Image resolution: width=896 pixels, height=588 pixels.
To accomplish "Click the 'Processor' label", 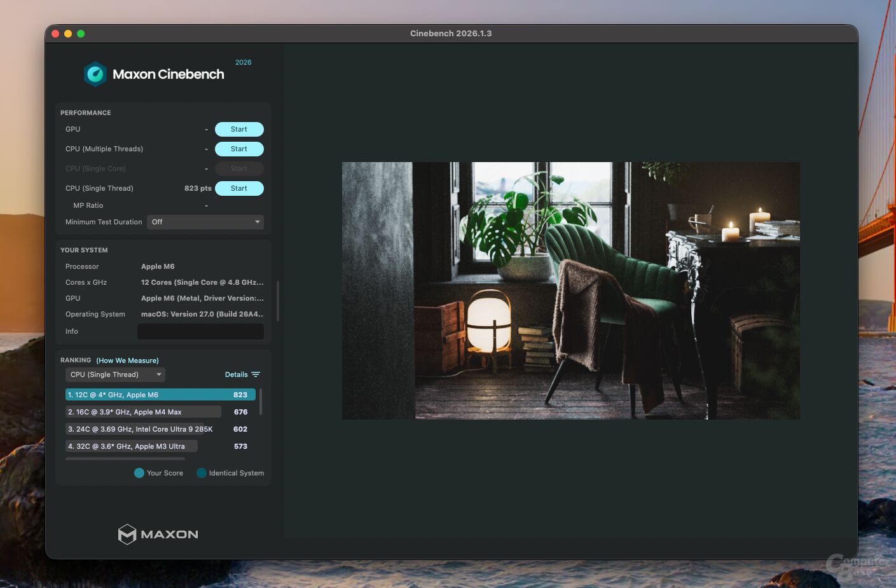I will tap(82, 266).
